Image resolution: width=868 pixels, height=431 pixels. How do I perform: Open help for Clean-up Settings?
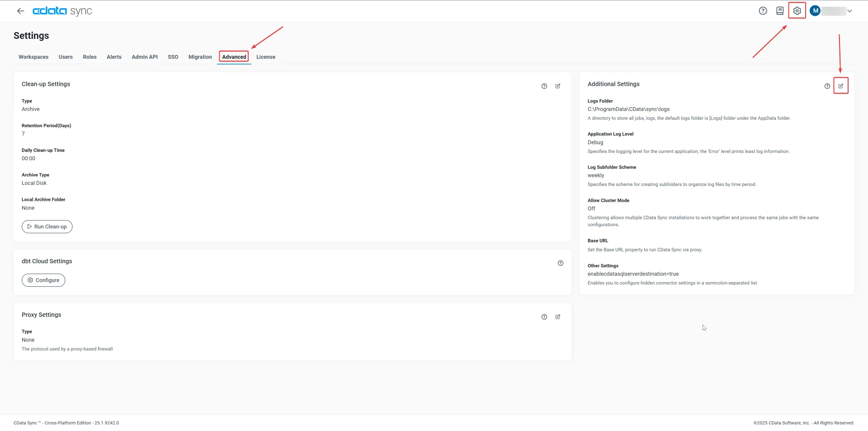pos(544,86)
